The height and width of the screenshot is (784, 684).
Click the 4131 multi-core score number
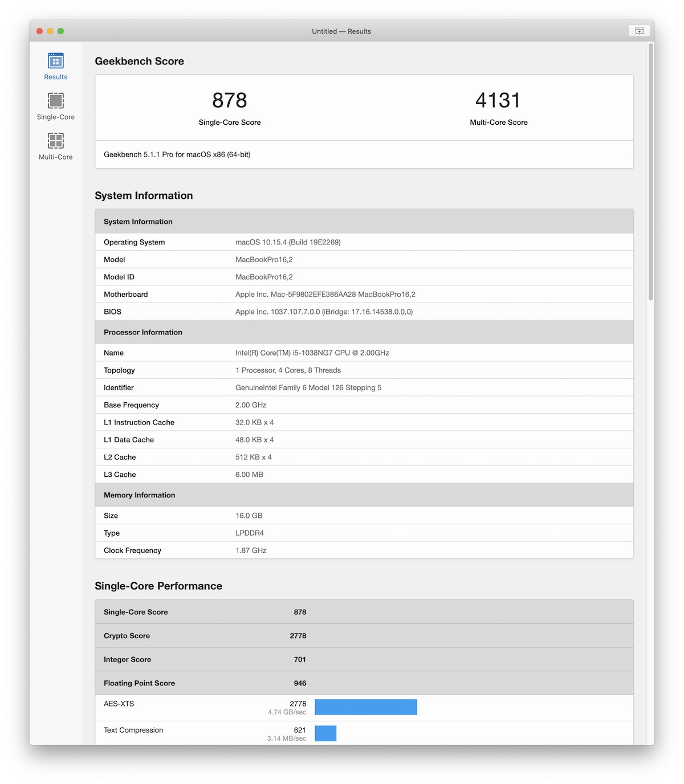coord(498,101)
